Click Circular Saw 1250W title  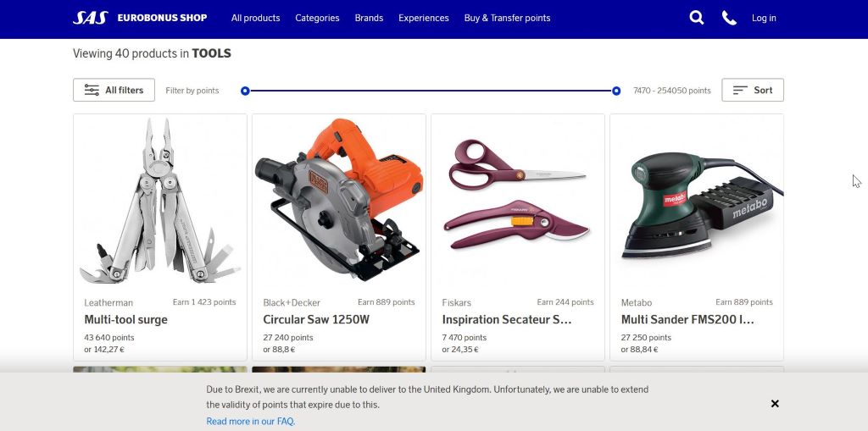tap(316, 320)
